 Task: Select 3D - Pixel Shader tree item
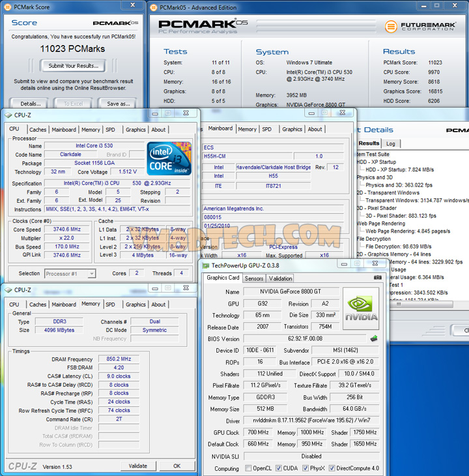[x=377, y=208]
